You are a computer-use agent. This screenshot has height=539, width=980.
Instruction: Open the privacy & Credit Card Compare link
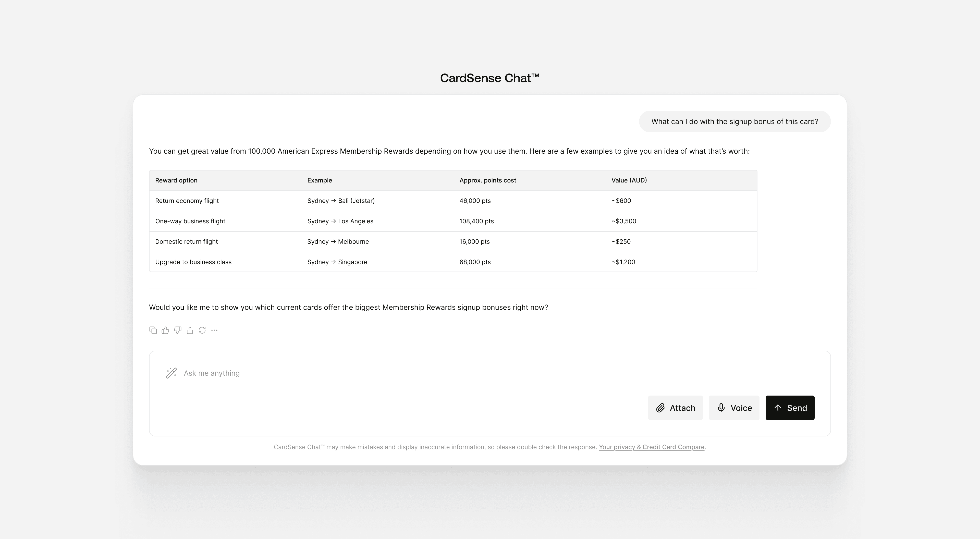point(651,447)
